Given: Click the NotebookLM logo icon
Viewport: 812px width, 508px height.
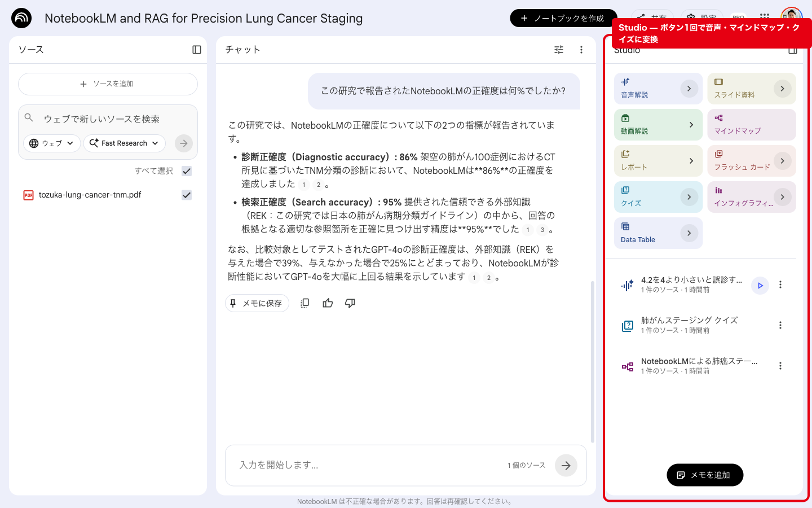Looking at the screenshot, I should pyautogui.click(x=21, y=18).
